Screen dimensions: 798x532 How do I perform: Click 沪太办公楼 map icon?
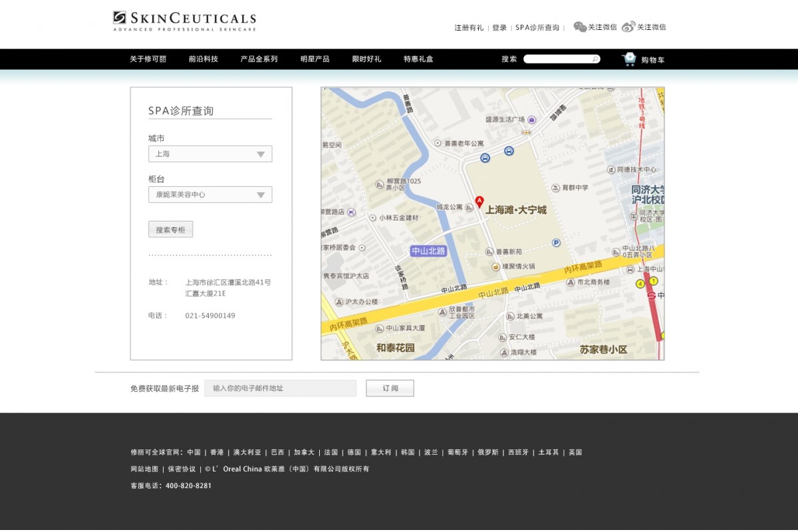tap(339, 302)
